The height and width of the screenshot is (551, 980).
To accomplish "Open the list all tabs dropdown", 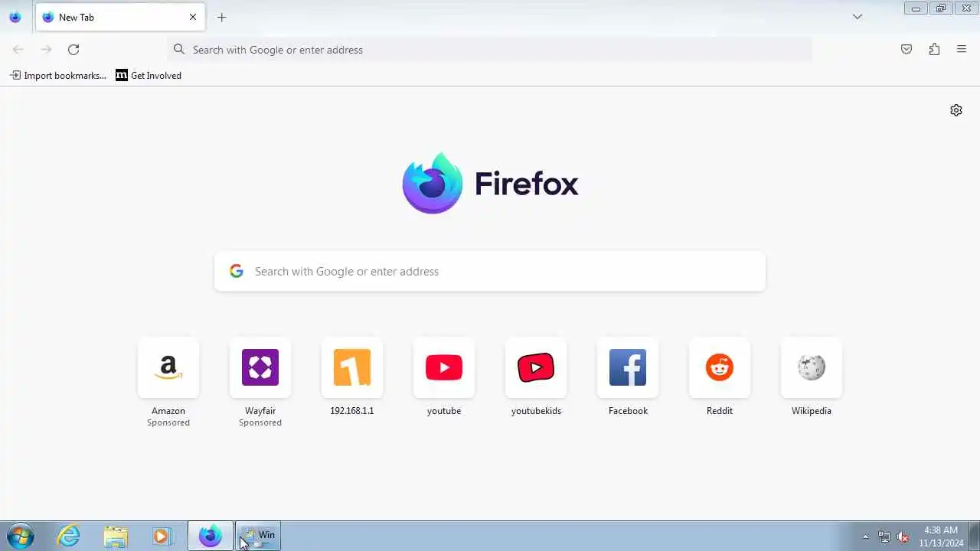I will [x=857, y=17].
